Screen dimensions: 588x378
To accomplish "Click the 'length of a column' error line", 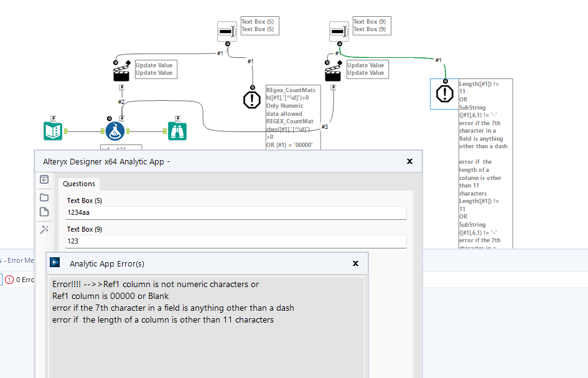I will click(x=163, y=320).
